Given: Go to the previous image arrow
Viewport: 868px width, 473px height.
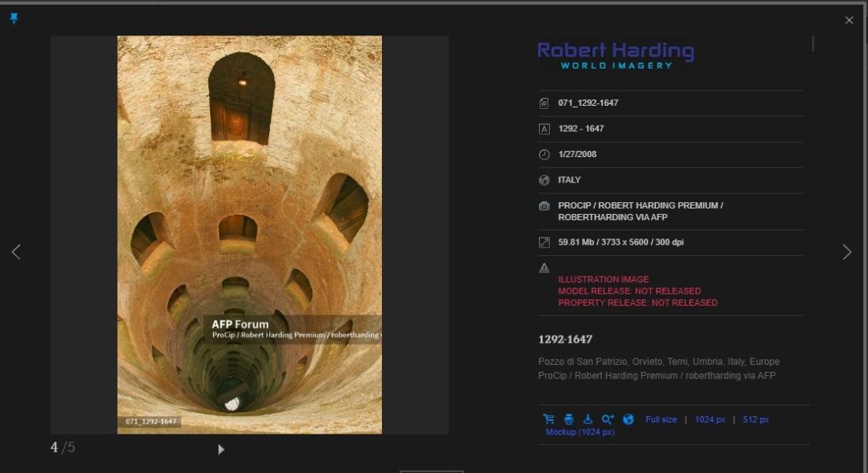Looking at the screenshot, I should tap(16, 252).
